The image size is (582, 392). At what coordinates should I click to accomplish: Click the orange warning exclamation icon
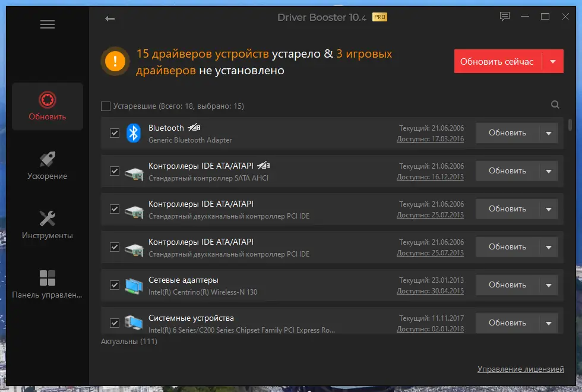coord(115,61)
